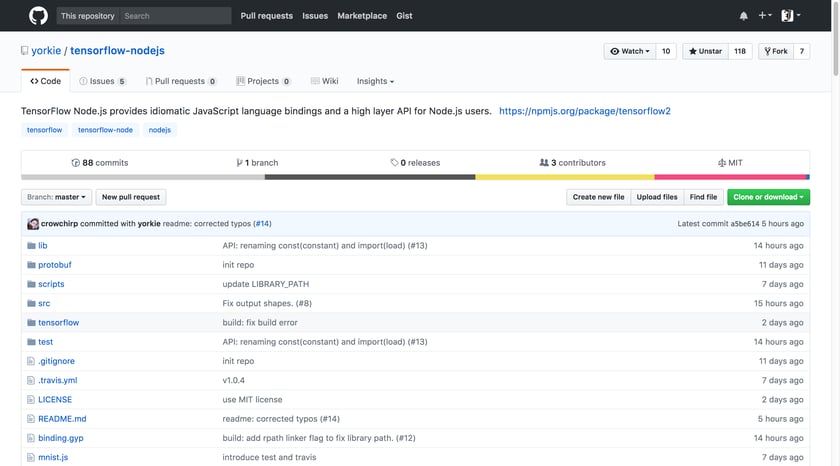Open the Branch: master dropdown

56,197
